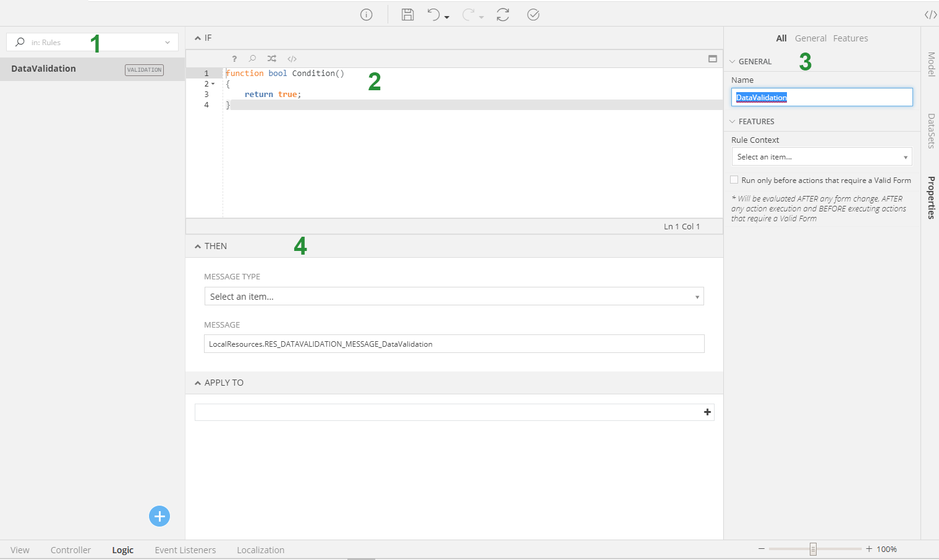Click the help question mark in editor toolbar
Viewport: 939px width, 560px height.
[234, 59]
